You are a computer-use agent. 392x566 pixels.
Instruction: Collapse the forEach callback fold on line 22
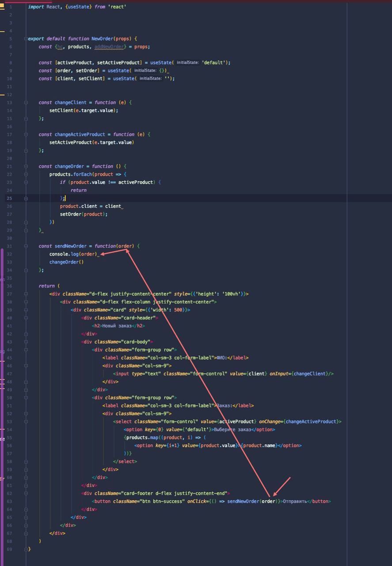coord(26,174)
